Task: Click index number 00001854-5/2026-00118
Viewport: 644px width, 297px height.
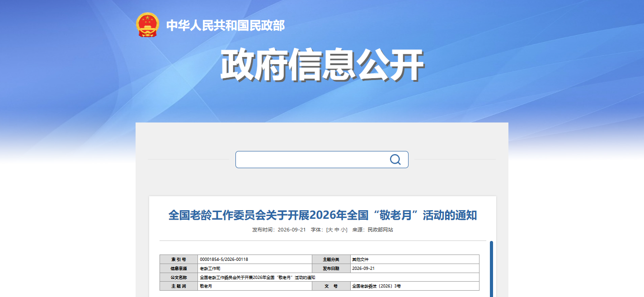Action: pyautogui.click(x=224, y=259)
